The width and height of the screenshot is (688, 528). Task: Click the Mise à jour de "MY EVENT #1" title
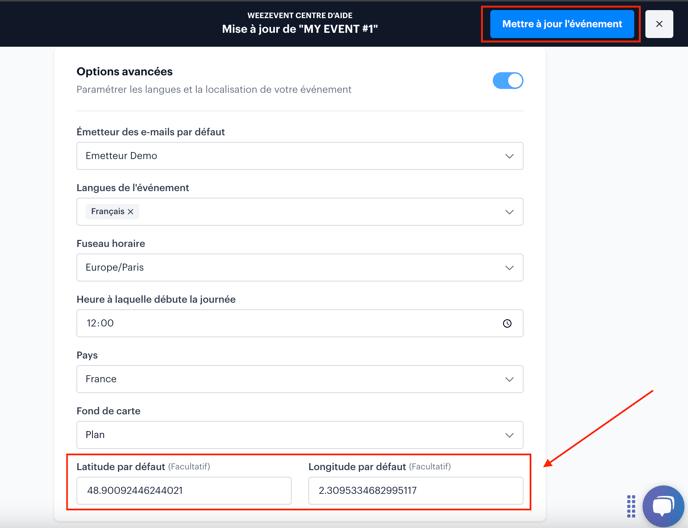[x=300, y=29]
